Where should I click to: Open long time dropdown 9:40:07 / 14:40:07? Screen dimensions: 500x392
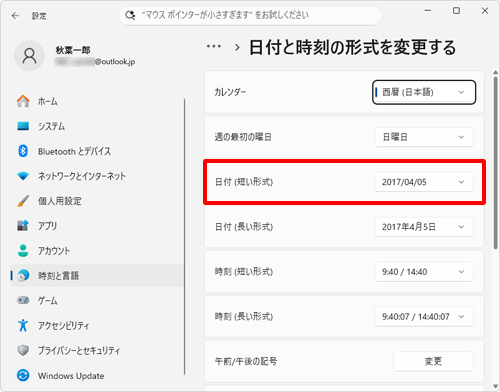click(424, 316)
